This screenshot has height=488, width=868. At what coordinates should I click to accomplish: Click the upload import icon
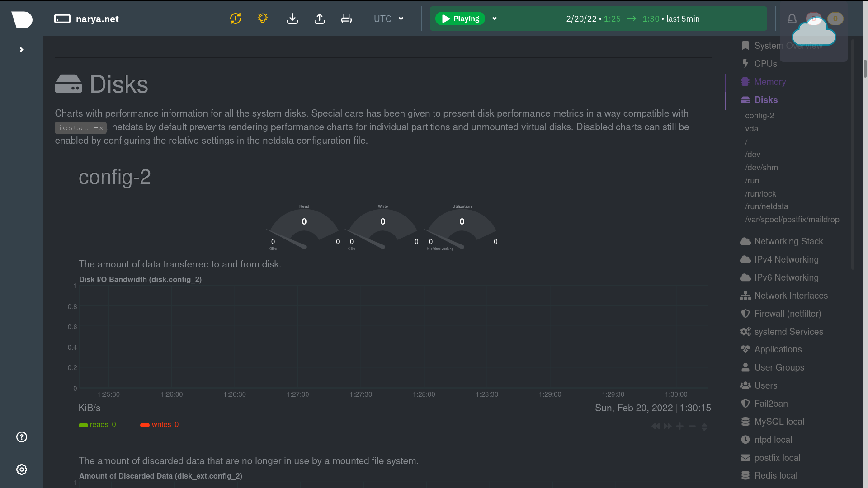tap(320, 19)
